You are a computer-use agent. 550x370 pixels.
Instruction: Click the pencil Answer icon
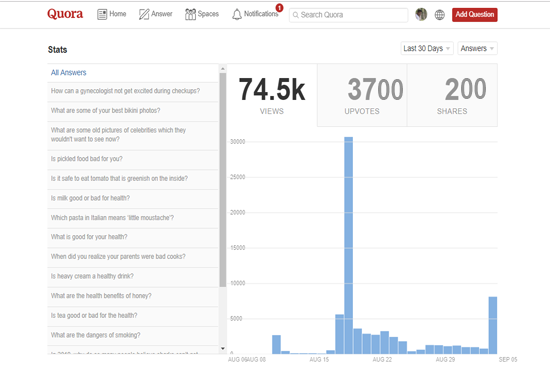coord(144,14)
